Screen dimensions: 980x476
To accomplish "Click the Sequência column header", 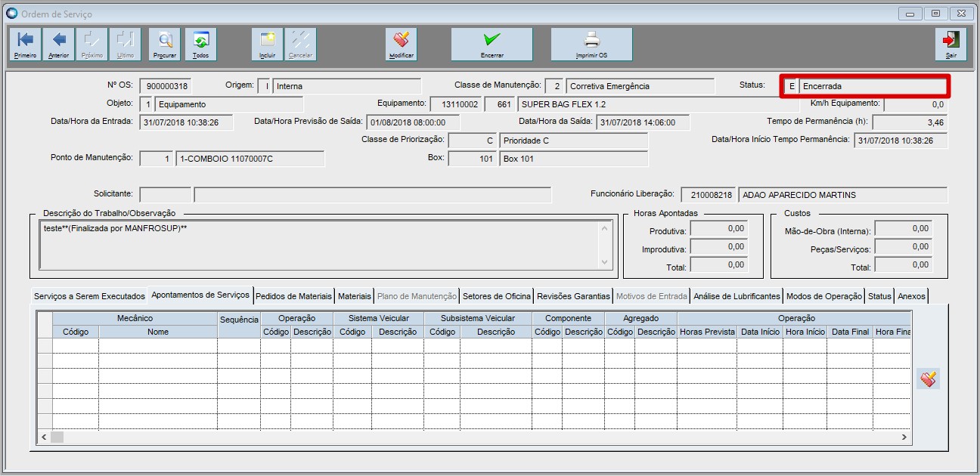I will tap(239, 320).
